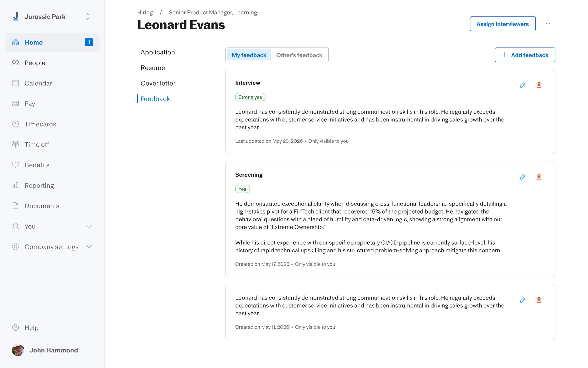Delete the Screening feedback via trash icon
This screenshot has height=368, width=588.
539,177
